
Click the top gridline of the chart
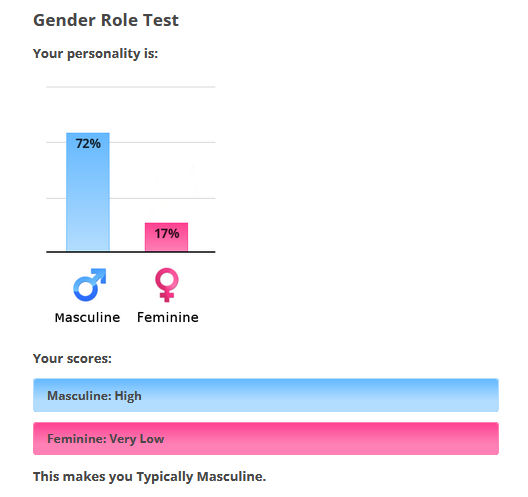coord(131,87)
